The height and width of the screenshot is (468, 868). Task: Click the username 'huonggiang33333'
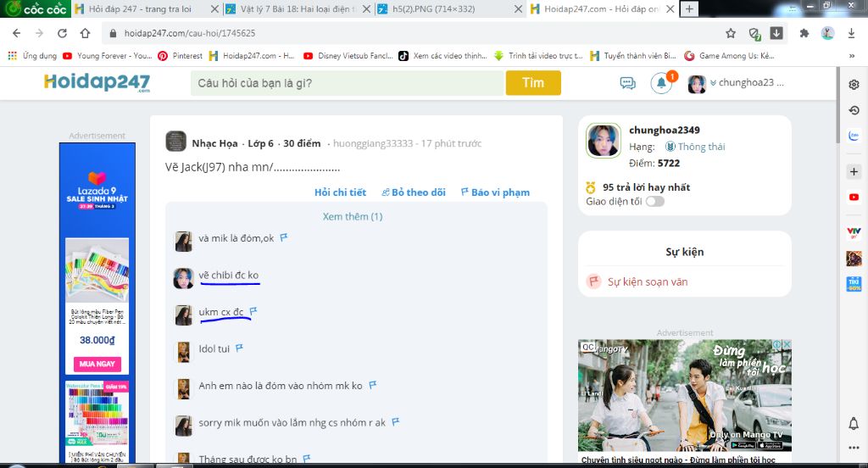pos(373,143)
